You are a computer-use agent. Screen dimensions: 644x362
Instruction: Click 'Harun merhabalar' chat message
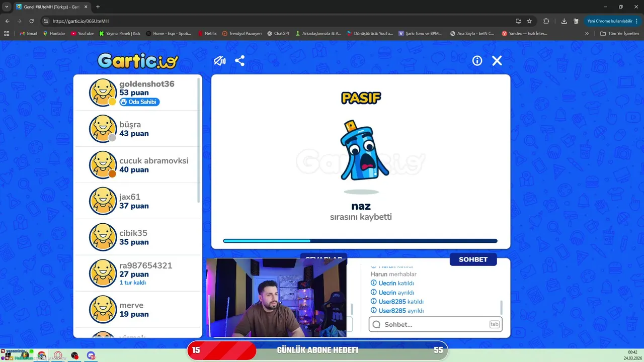point(393,274)
